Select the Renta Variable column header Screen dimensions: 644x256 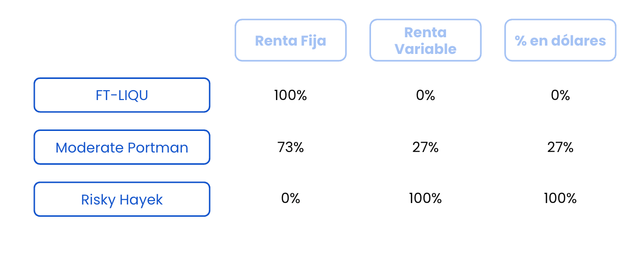pyautogui.click(x=425, y=40)
